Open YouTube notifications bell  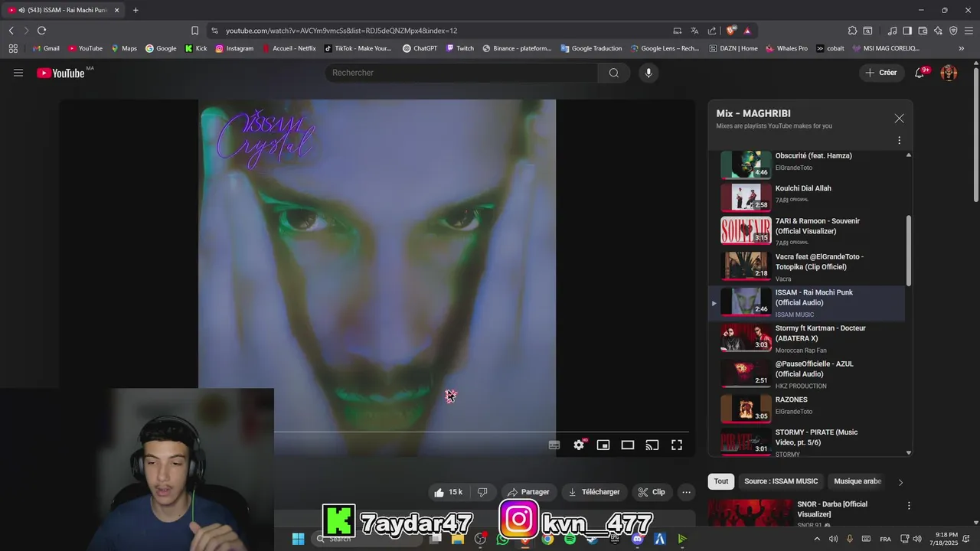click(x=920, y=73)
